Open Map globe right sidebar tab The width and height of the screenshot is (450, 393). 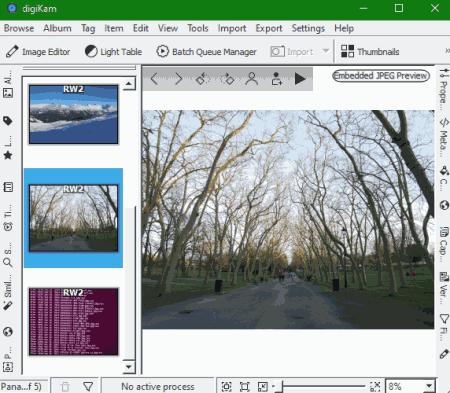coord(444,205)
